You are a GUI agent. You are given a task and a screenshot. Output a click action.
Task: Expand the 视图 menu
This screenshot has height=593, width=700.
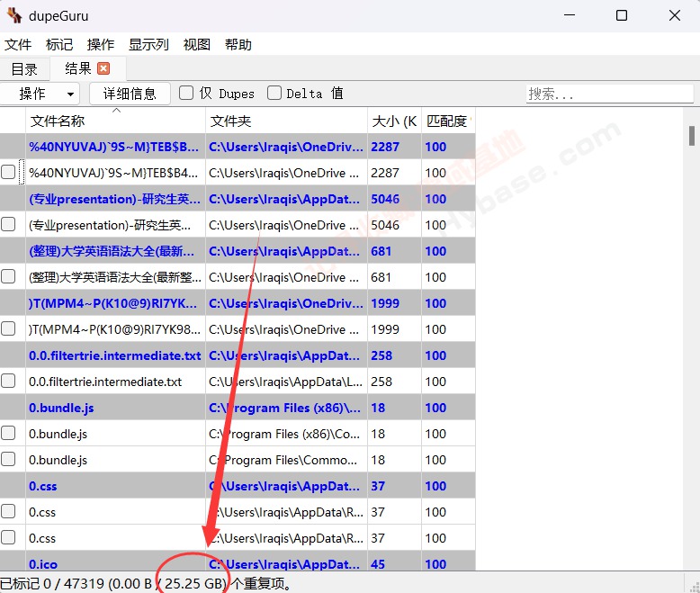(x=196, y=44)
